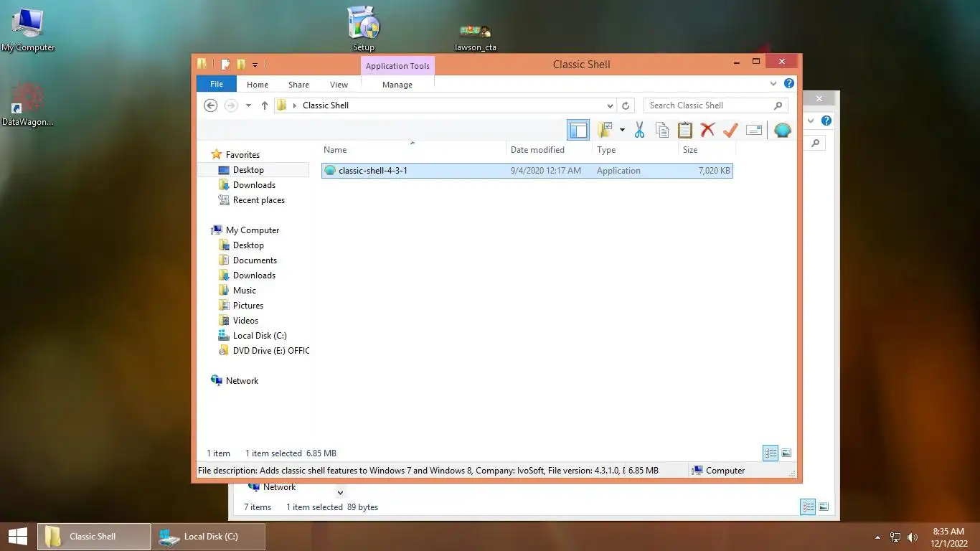Select Network in Classic Shell navigation pane

click(242, 381)
